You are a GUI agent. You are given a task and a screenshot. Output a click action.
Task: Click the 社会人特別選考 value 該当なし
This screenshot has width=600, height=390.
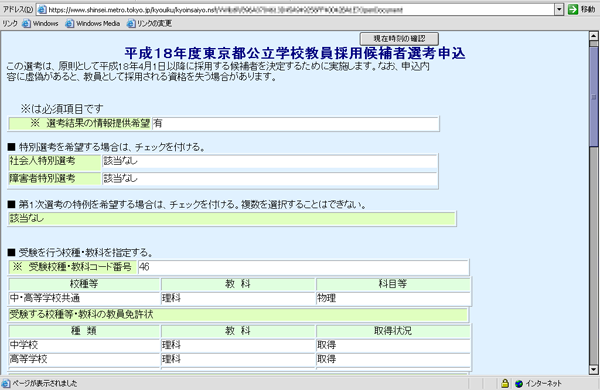(x=270, y=161)
